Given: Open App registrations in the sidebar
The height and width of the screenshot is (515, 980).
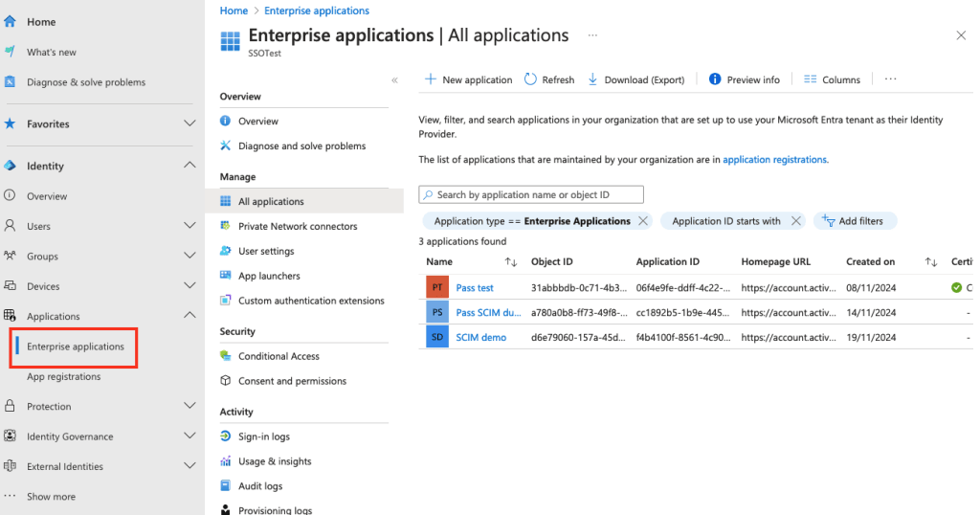Looking at the screenshot, I should pyautogui.click(x=63, y=376).
